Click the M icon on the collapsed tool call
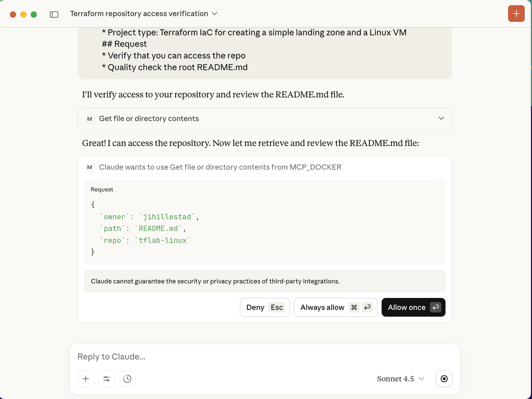The image size is (532, 399). (90, 119)
